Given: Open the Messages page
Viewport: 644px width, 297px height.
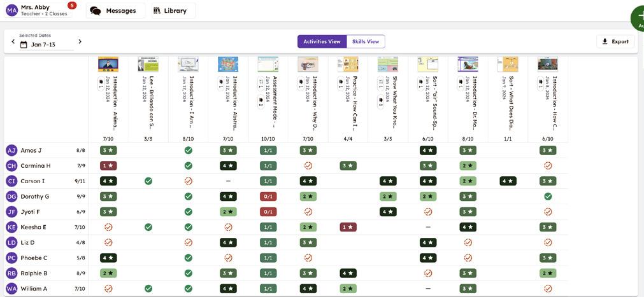Looking at the screenshot, I should point(113,11).
